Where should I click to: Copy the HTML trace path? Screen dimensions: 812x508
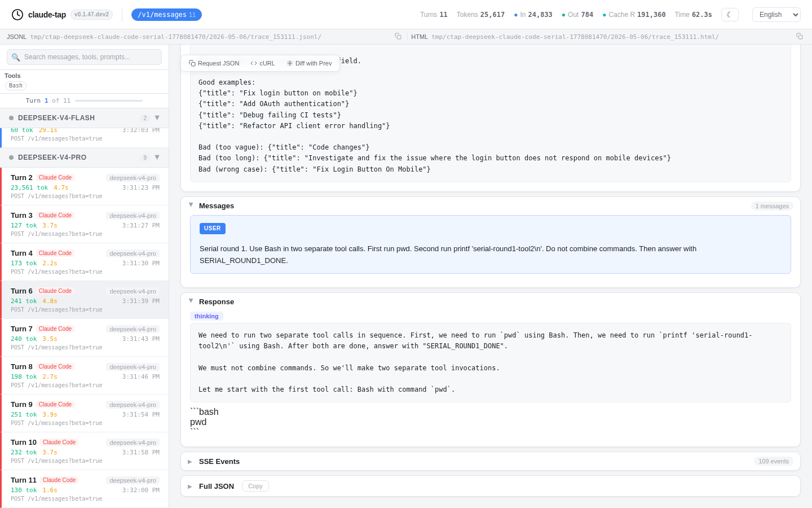point(800,36)
